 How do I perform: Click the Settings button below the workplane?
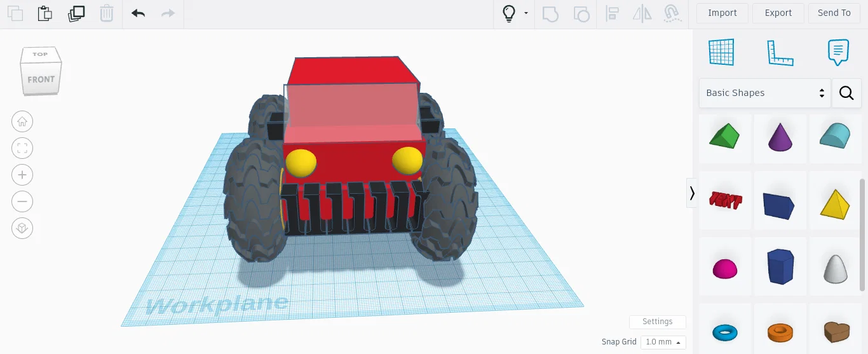[x=658, y=322]
